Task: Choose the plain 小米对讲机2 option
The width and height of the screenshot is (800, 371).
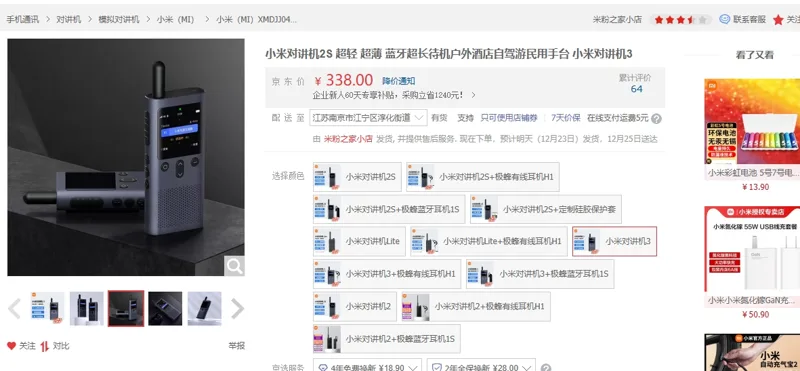Action: (355, 306)
